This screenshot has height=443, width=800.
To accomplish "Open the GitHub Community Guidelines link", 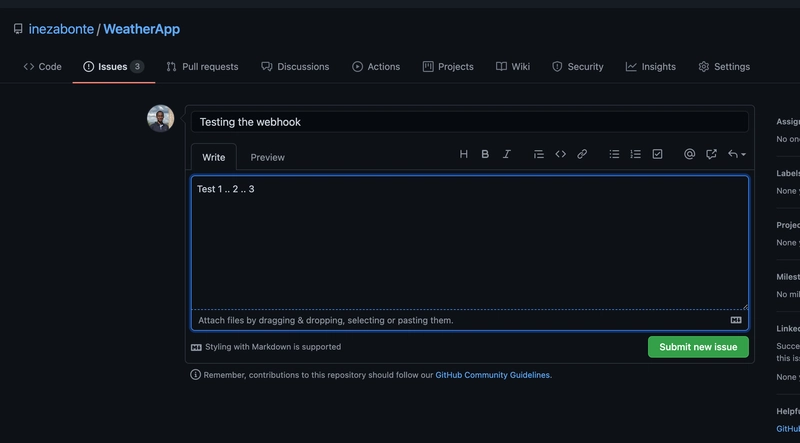I will pos(492,375).
